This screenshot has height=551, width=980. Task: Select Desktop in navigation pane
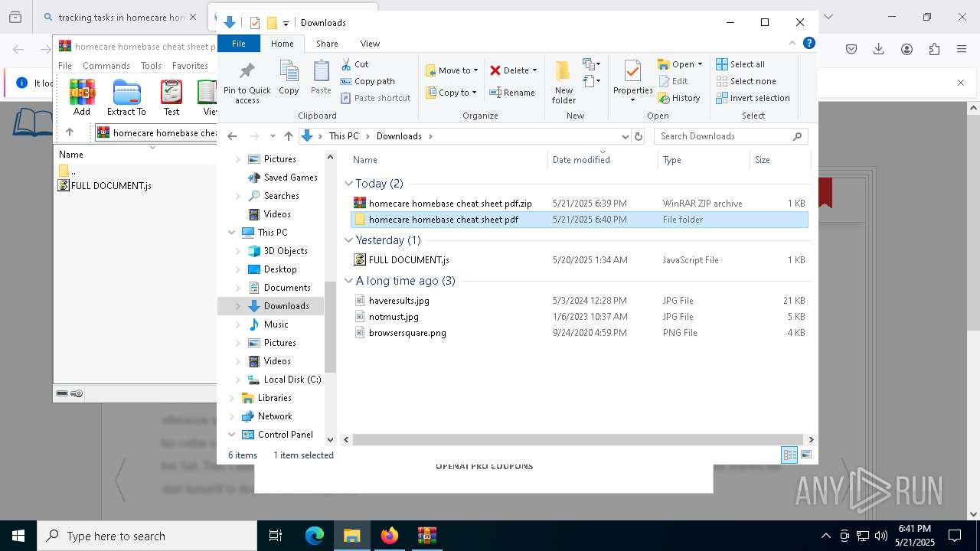pyautogui.click(x=280, y=269)
